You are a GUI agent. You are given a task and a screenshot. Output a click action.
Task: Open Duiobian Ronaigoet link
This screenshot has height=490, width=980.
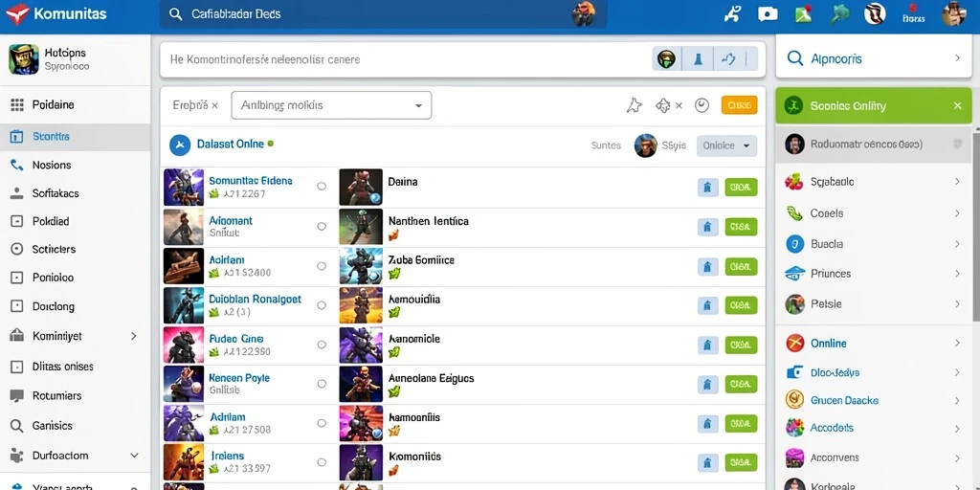click(255, 300)
